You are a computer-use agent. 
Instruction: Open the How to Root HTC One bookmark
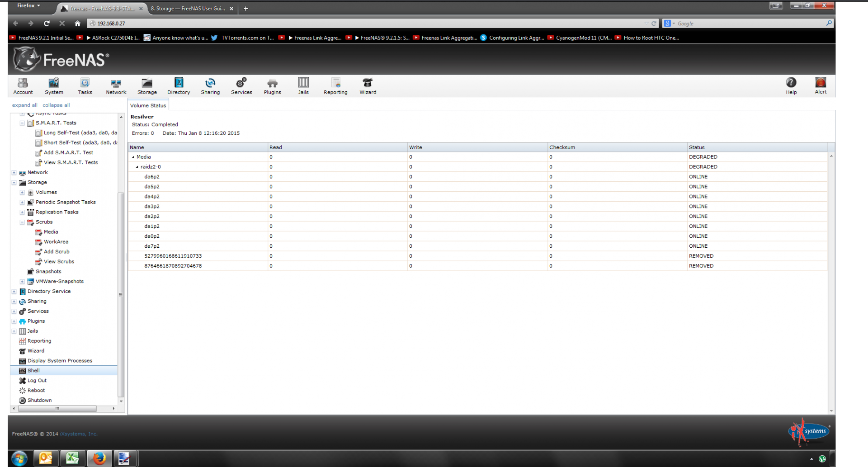pos(647,38)
